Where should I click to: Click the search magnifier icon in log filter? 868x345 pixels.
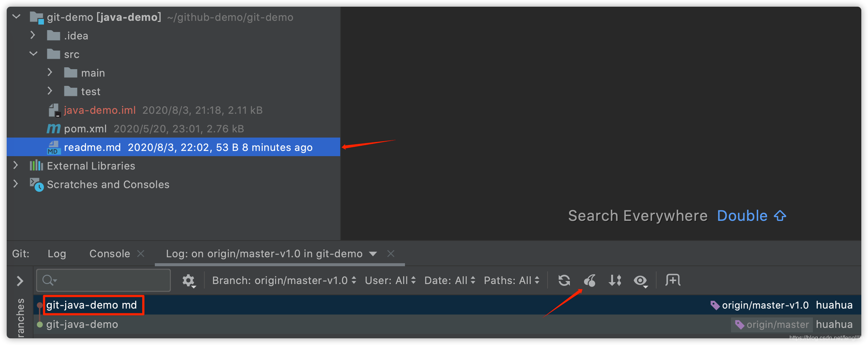pos(49,280)
